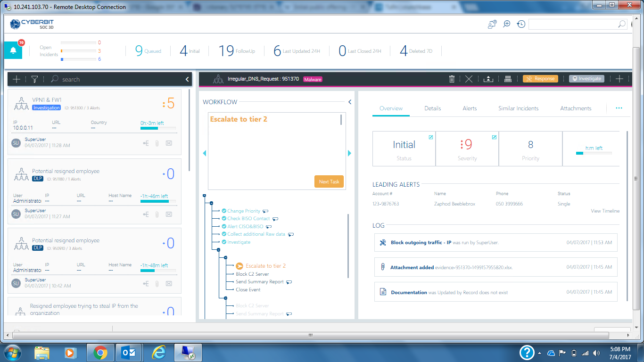Toggle the Check BISO Contact checkmark
The image size is (644, 362).
tap(224, 219)
